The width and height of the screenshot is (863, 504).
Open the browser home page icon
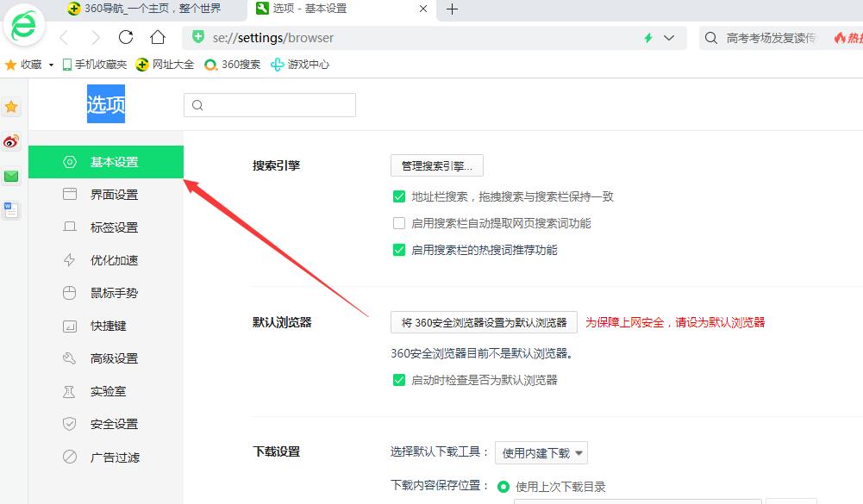pyautogui.click(x=157, y=38)
